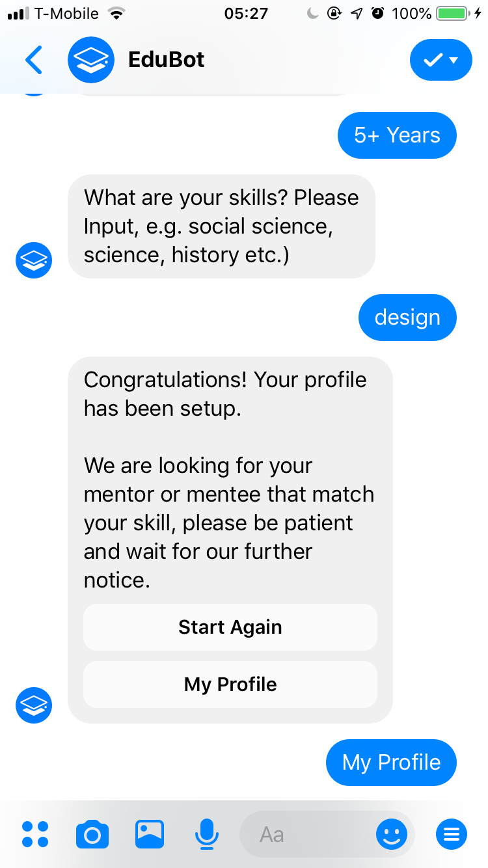Open the hamburger bot menu icon
The height and width of the screenshot is (868, 488).
click(x=452, y=834)
